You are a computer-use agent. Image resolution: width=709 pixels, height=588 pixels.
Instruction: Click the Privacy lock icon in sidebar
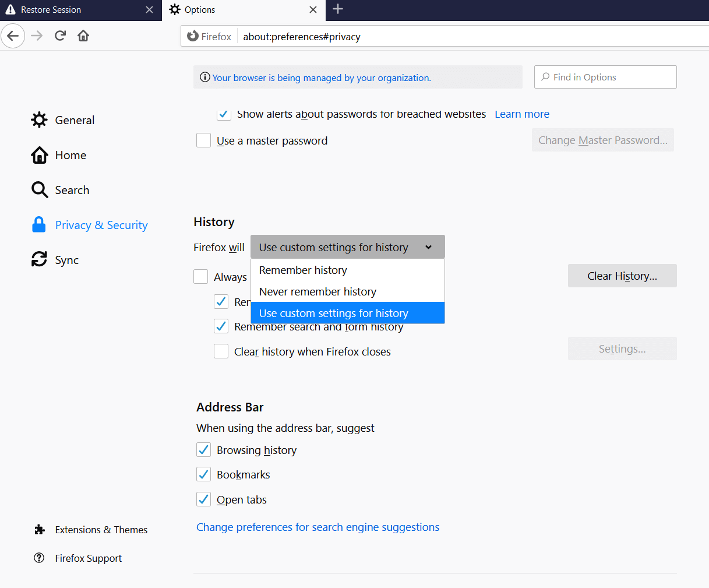(39, 225)
